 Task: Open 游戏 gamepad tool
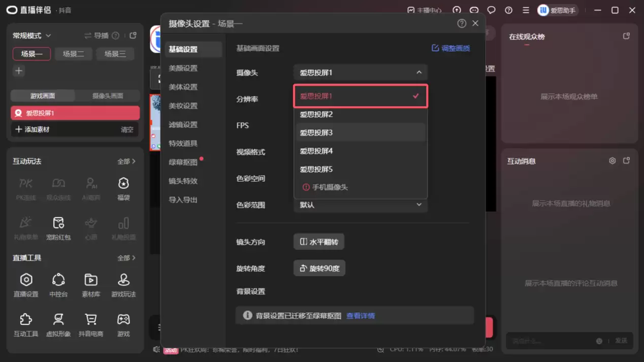click(x=123, y=324)
